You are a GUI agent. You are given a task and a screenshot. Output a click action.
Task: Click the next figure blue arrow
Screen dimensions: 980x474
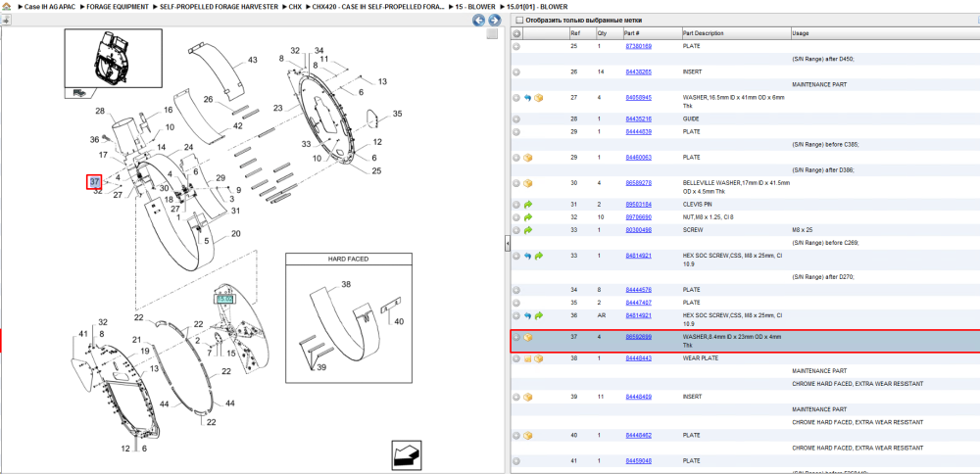pos(494,20)
